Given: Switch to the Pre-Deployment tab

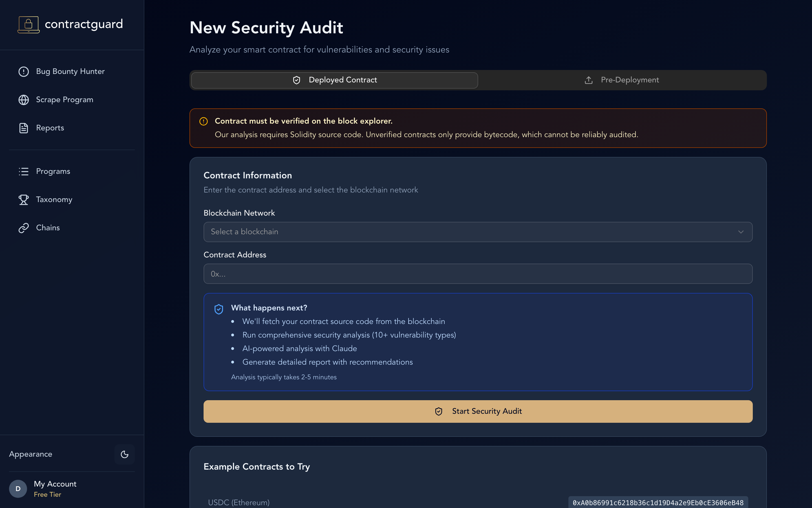Looking at the screenshot, I should point(622,80).
